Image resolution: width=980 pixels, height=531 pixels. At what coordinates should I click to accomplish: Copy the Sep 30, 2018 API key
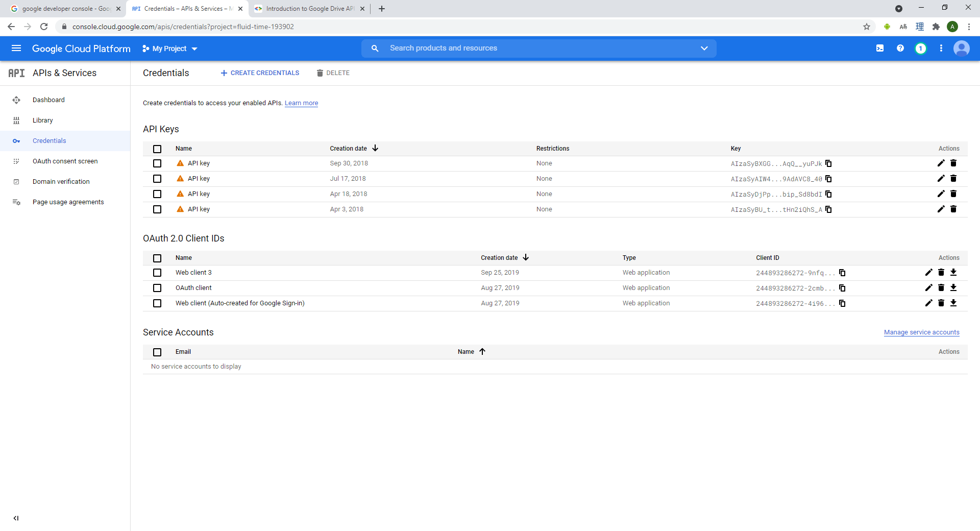(828, 163)
